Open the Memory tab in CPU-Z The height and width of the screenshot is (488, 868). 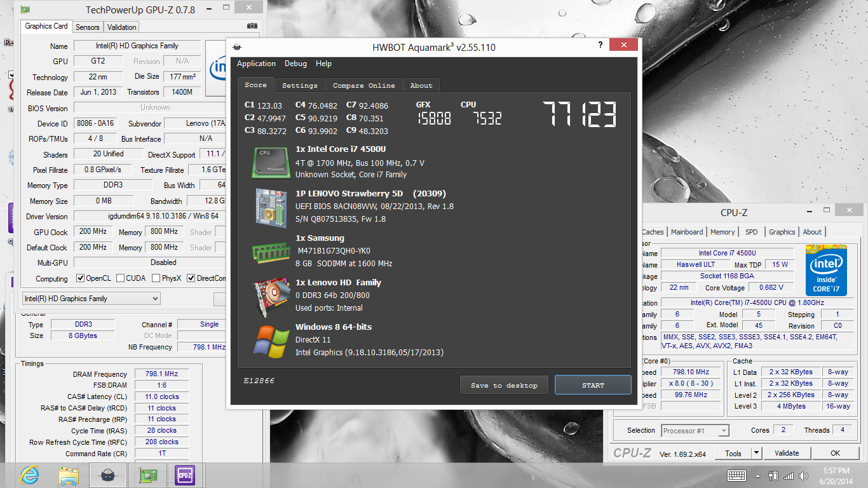tap(722, 232)
